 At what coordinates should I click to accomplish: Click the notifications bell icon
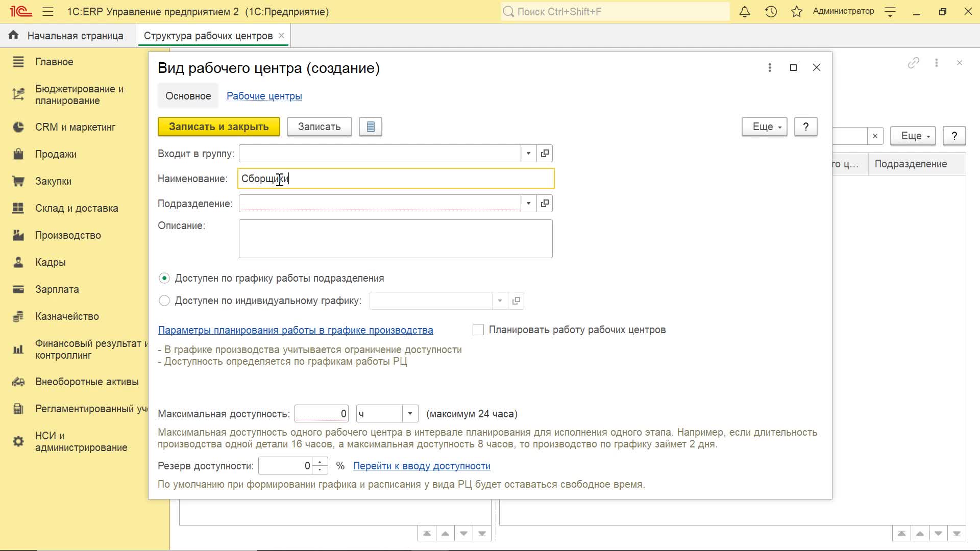click(745, 11)
